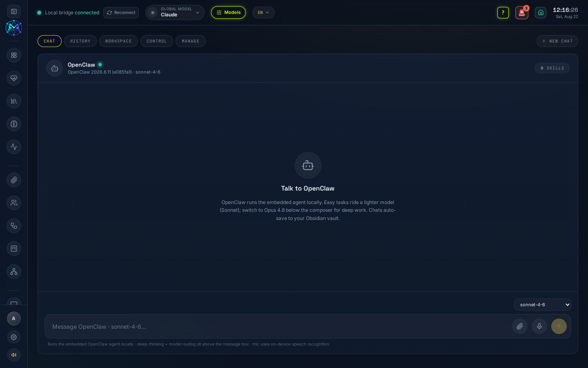Screen dimensions: 588x368
Task: Open the activity waveform icon in sidebar
Action: point(14,147)
